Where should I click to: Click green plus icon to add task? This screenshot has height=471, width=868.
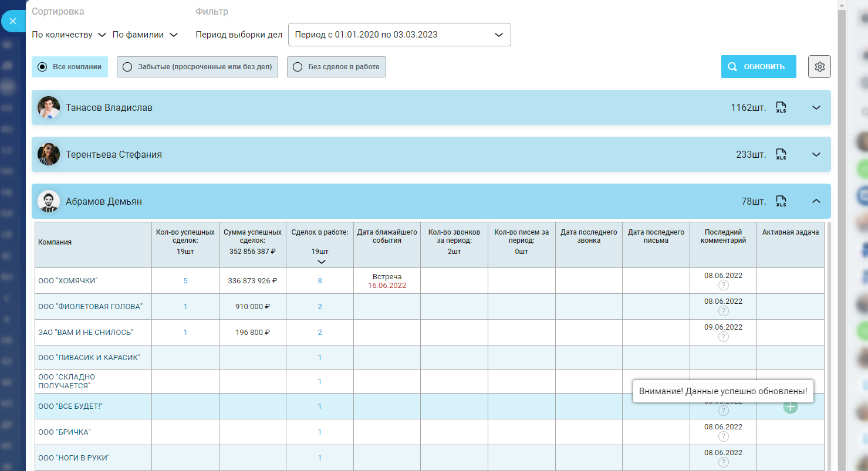pyautogui.click(x=790, y=406)
